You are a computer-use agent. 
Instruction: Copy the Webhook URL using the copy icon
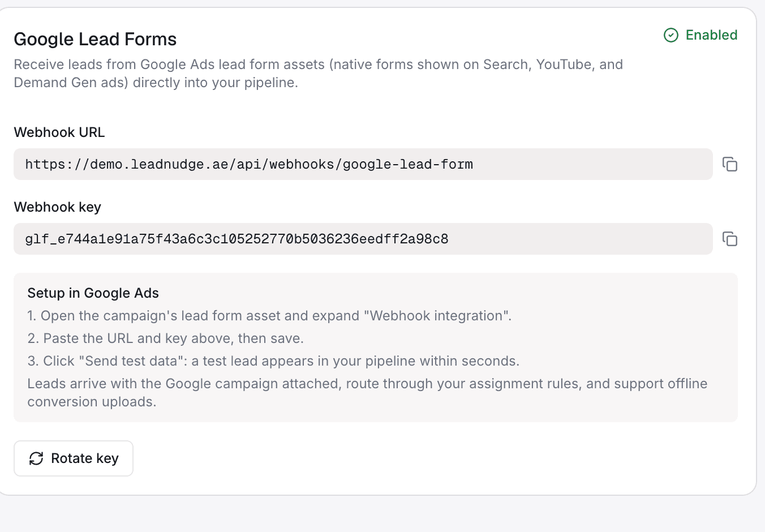(x=730, y=164)
